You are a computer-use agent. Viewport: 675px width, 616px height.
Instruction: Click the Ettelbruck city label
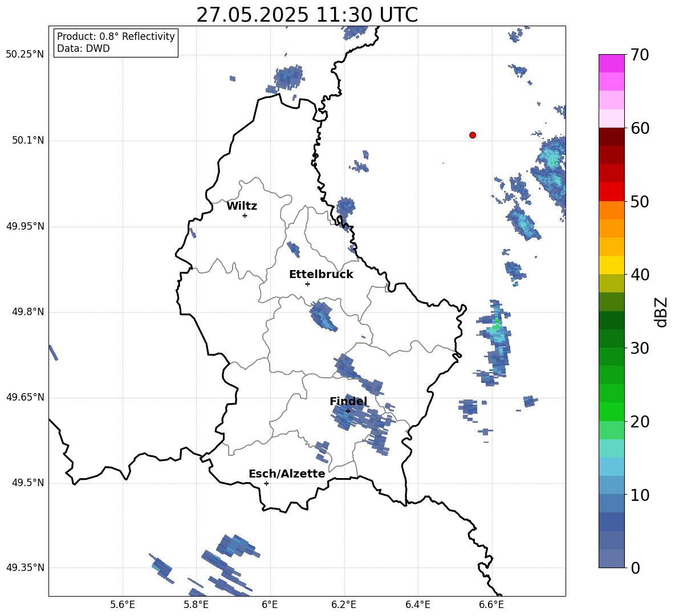321,275
